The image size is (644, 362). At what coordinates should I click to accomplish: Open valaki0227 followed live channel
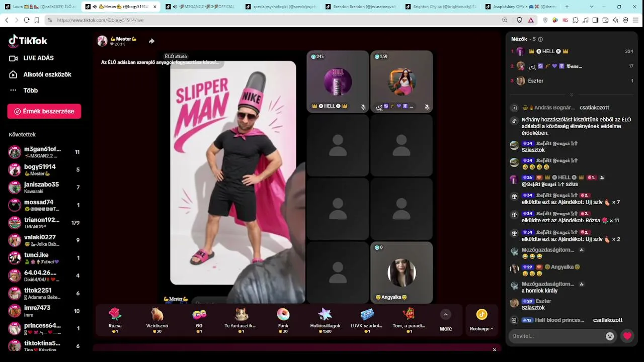(44, 240)
